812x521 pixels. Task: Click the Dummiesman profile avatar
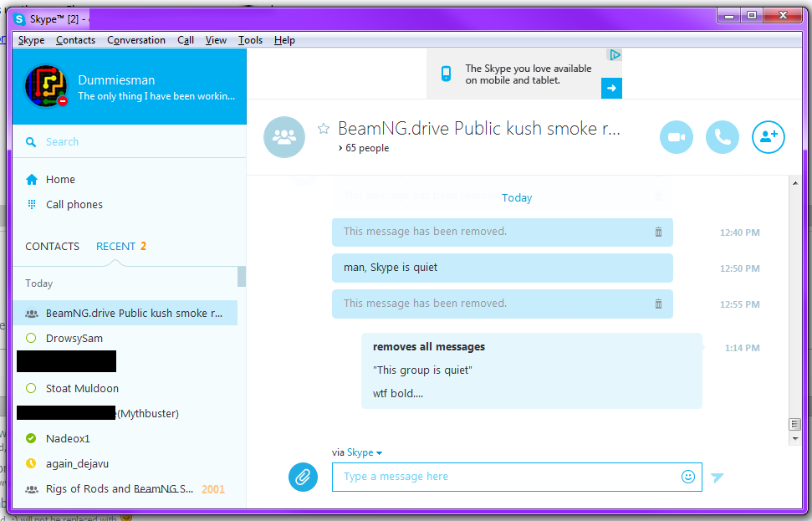point(46,86)
